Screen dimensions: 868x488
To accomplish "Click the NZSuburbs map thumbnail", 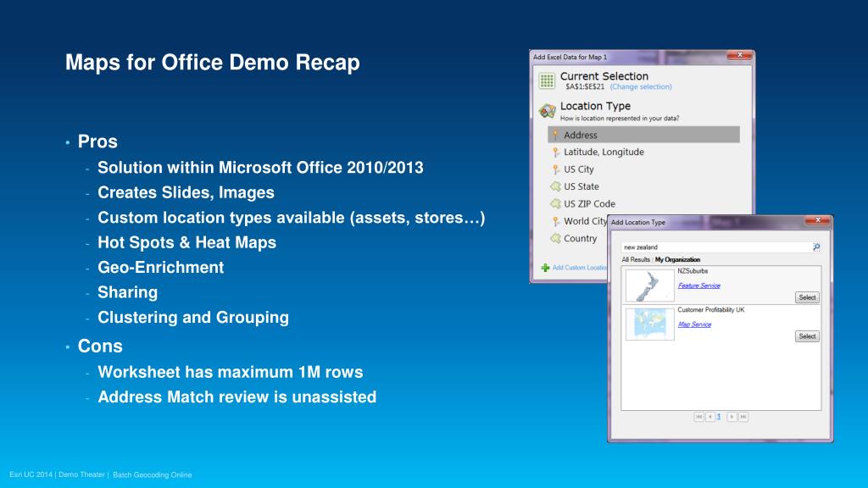I will click(650, 286).
